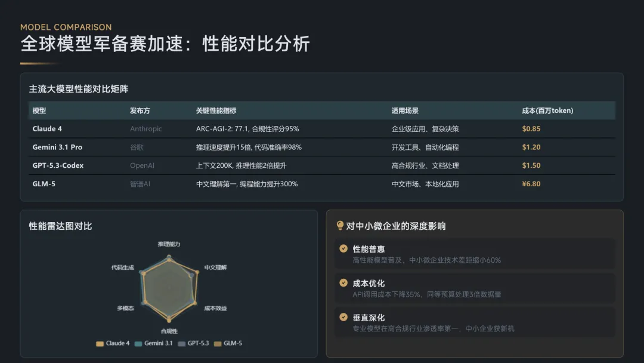Toggle Claude 4 series in radar legend
Image resolution: width=644 pixels, height=363 pixels.
click(x=113, y=343)
